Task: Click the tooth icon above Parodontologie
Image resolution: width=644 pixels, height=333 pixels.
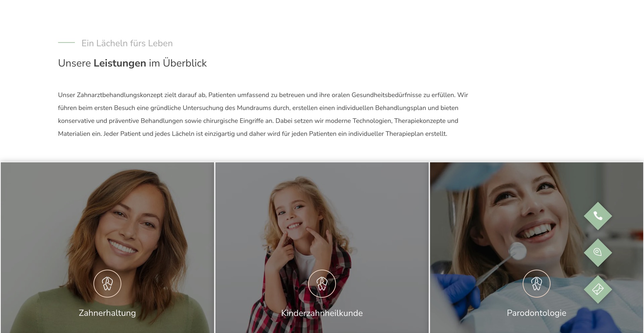Action: tap(537, 284)
